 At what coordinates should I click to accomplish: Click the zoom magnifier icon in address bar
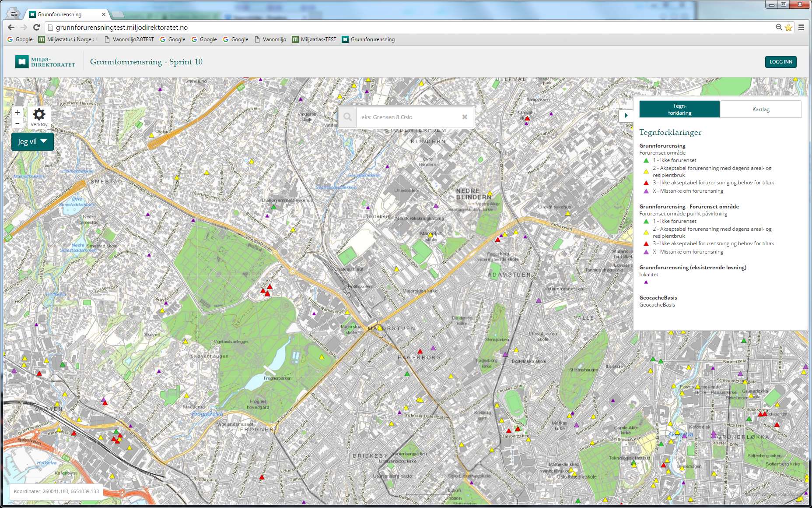pos(779,27)
